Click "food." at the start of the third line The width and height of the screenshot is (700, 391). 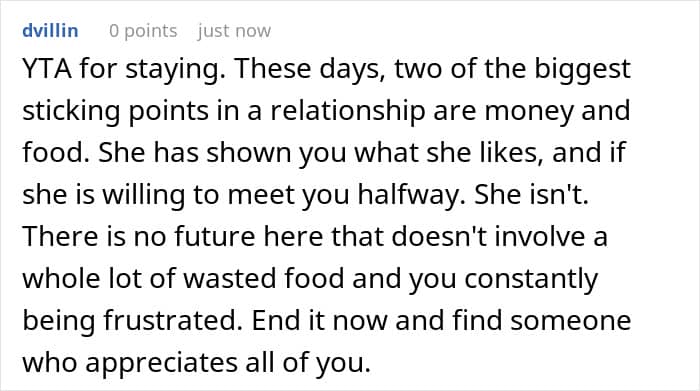tap(56, 153)
